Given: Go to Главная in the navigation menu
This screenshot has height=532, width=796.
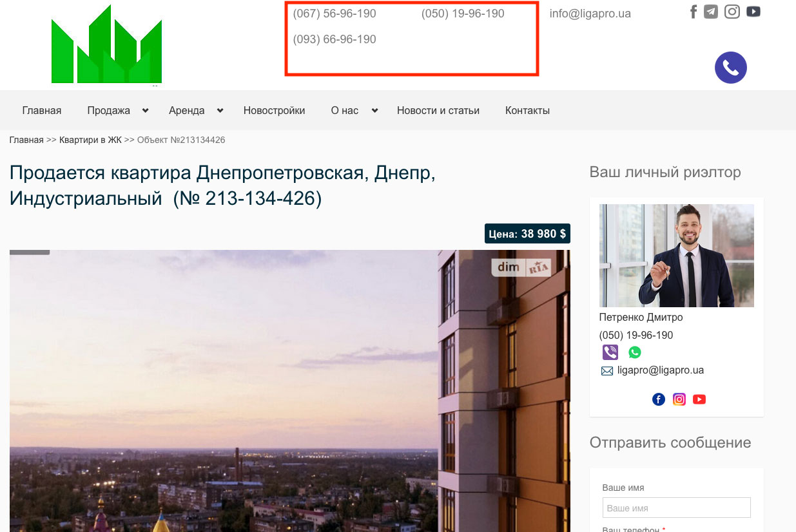Looking at the screenshot, I should point(42,111).
